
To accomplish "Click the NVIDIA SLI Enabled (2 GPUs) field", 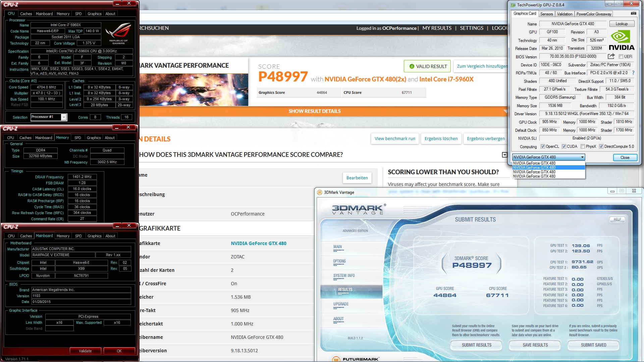I will 587,138.
